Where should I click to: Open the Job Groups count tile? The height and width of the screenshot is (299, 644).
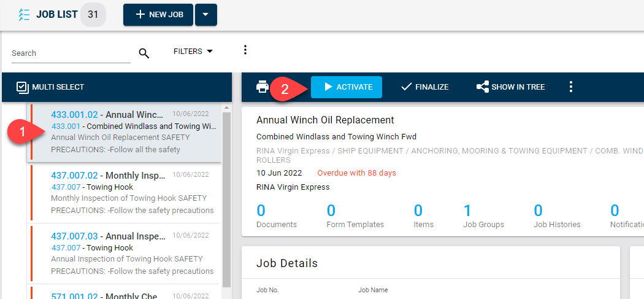click(x=483, y=216)
